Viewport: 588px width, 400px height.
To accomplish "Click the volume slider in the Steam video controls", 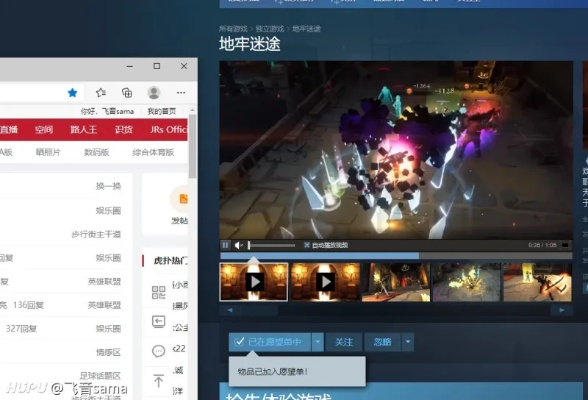I will point(272,246).
